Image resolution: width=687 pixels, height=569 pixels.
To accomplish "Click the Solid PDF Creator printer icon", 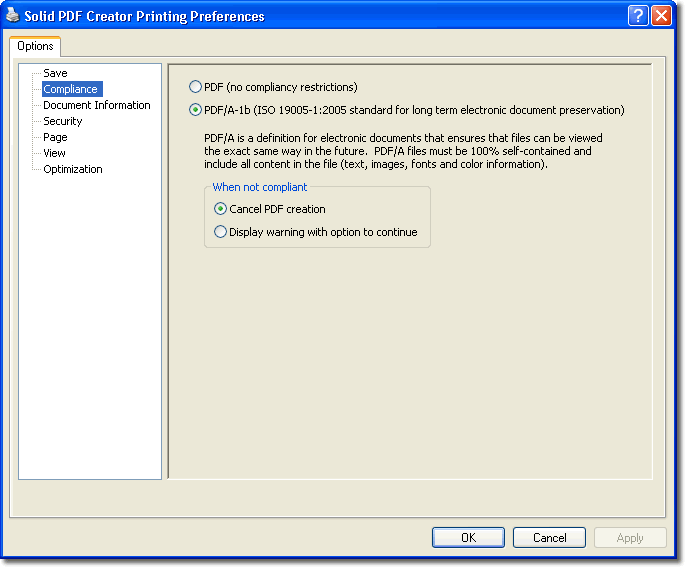I will coord(13,16).
